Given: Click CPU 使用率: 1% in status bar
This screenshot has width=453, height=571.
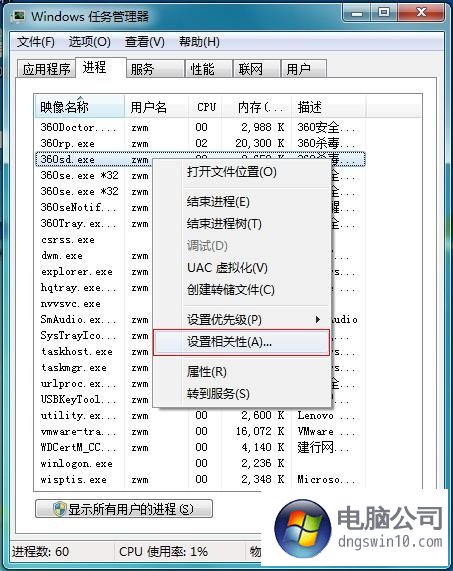Looking at the screenshot, I should pos(163,552).
